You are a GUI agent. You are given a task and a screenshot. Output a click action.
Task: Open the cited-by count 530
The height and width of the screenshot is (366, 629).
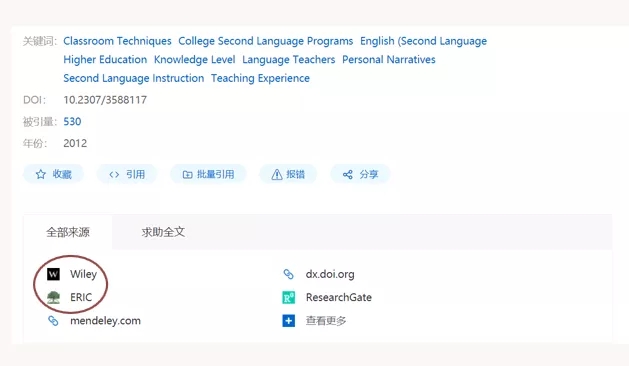[72, 122]
